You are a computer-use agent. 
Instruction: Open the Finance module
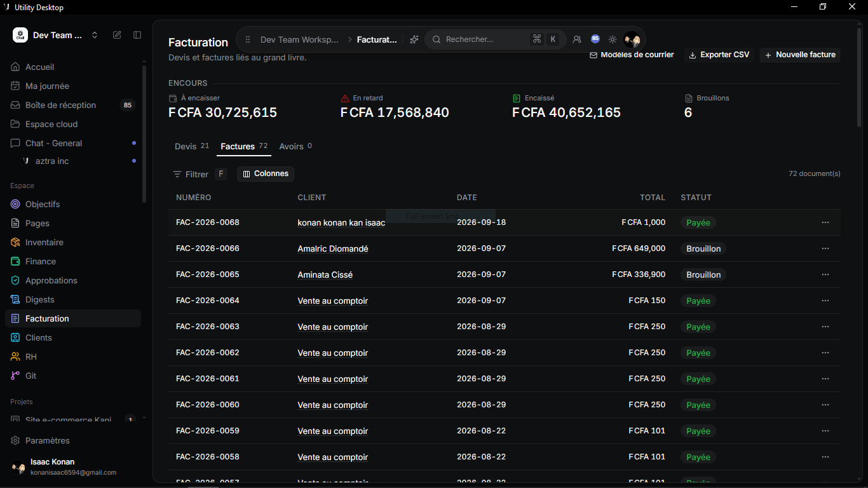73,261
